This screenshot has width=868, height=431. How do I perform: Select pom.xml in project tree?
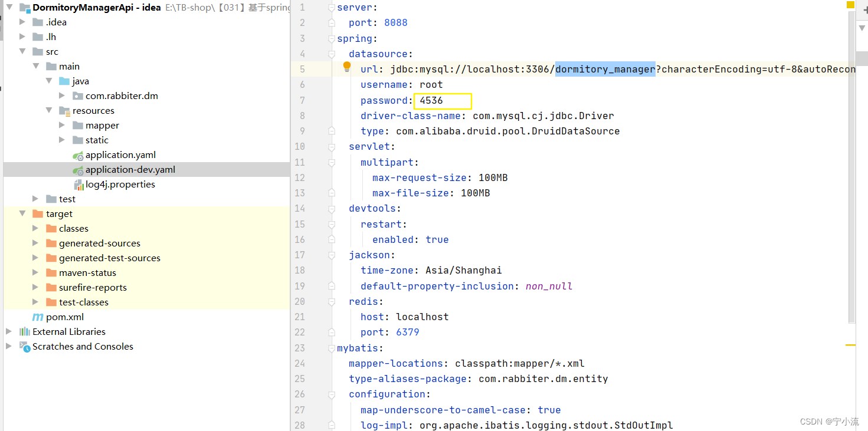point(65,317)
